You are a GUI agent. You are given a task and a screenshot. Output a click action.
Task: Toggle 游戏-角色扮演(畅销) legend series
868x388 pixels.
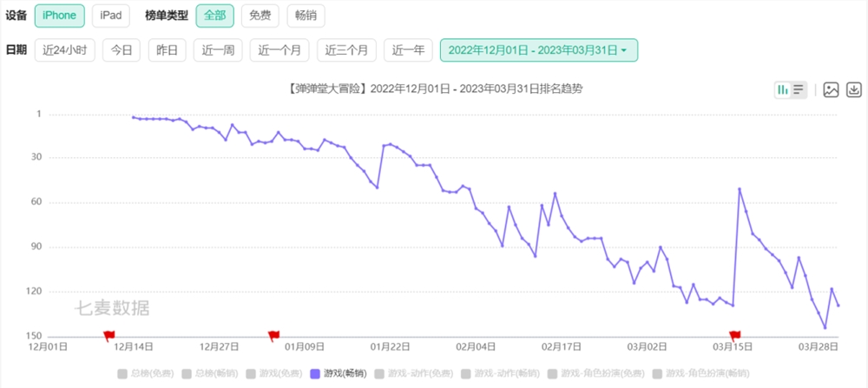(x=701, y=373)
